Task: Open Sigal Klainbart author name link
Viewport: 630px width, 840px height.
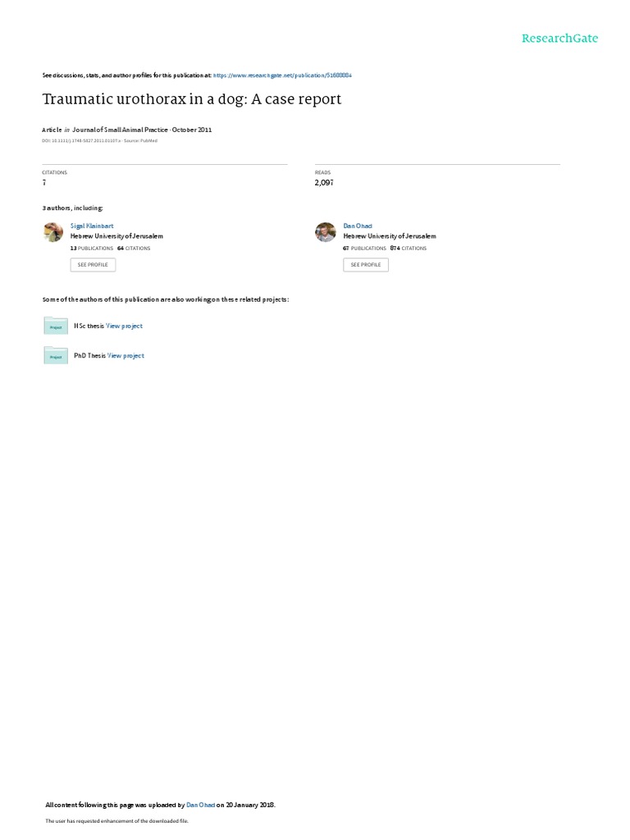Action: 92,226
